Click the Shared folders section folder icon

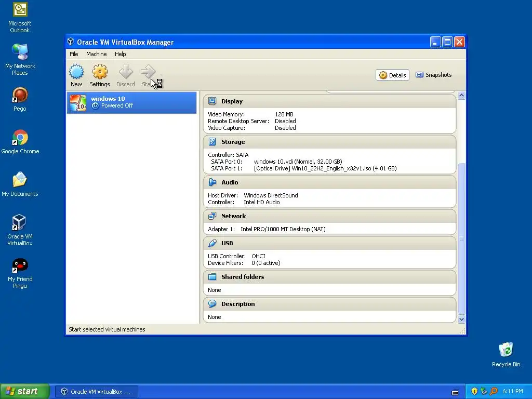[212, 277]
